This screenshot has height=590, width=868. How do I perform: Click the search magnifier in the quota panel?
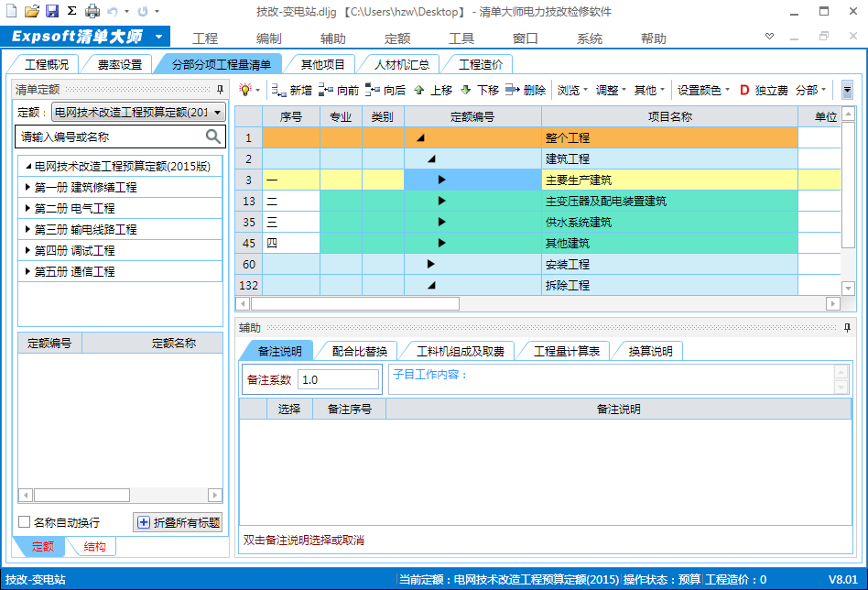(213, 137)
